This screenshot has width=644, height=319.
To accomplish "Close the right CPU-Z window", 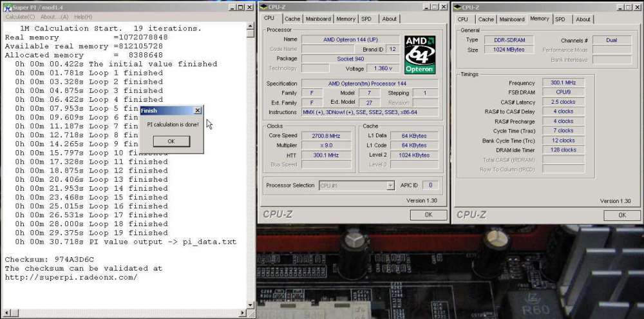I will [x=638, y=7].
